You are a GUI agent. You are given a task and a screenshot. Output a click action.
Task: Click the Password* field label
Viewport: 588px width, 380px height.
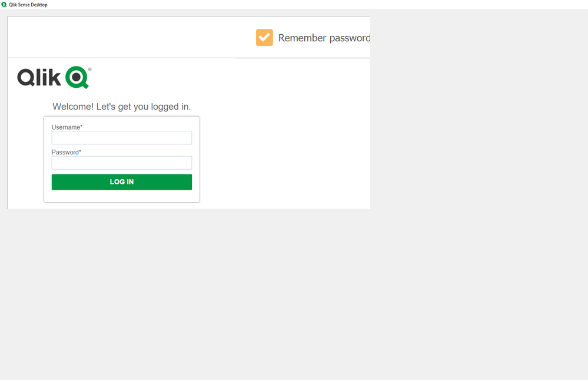[67, 153]
